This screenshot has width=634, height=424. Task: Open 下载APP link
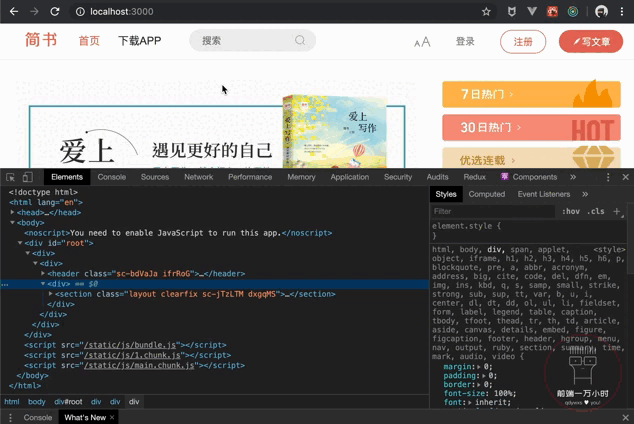point(139,41)
